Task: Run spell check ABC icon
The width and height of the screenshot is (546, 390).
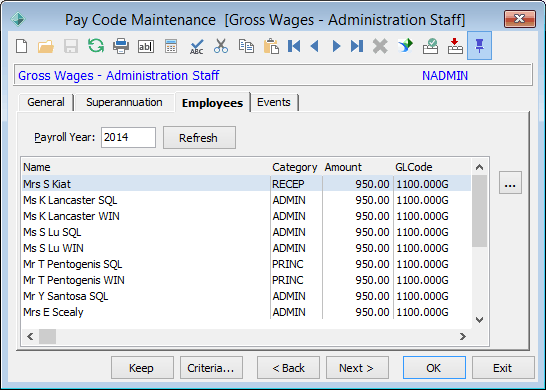Action: click(x=196, y=46)
